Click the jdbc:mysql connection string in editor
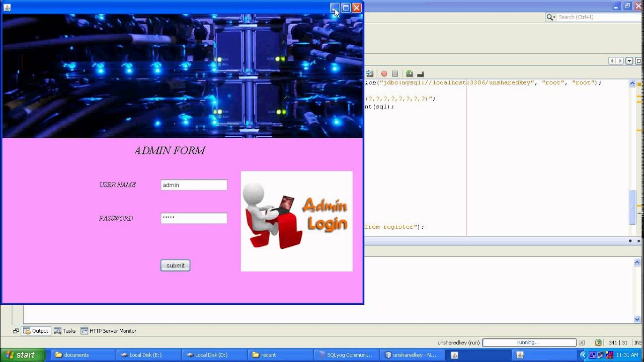644x362 pixels. [x=456, y=82]
